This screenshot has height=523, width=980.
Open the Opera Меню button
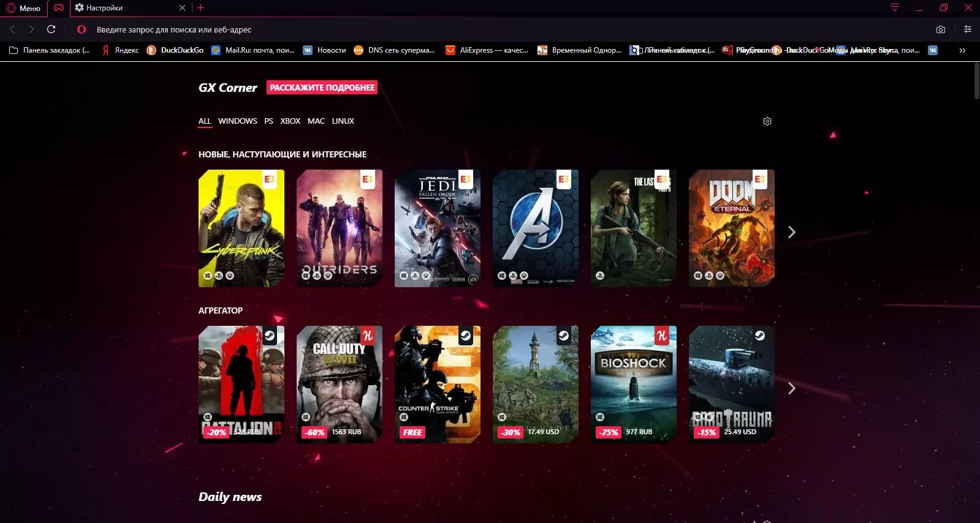click(x=23, y=8)
